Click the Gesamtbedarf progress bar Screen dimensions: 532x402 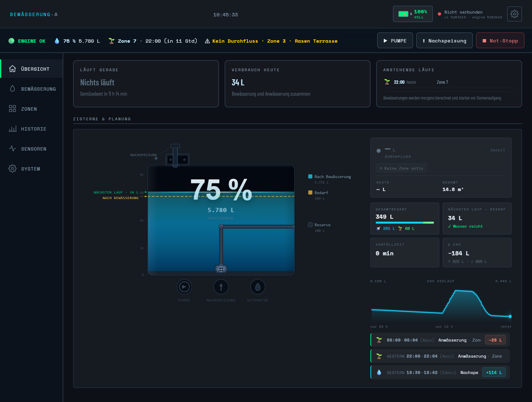[x=405, y=223]
